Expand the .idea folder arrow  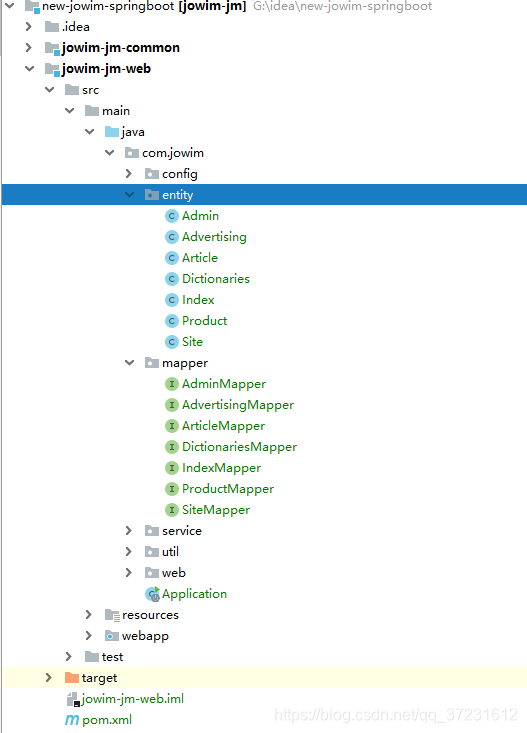29,27
